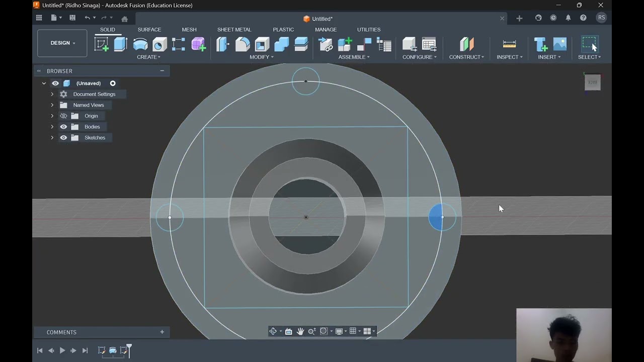Select the Pan hand tool
Viewport: 644px width, 362px height.
(x=300, y=331)
